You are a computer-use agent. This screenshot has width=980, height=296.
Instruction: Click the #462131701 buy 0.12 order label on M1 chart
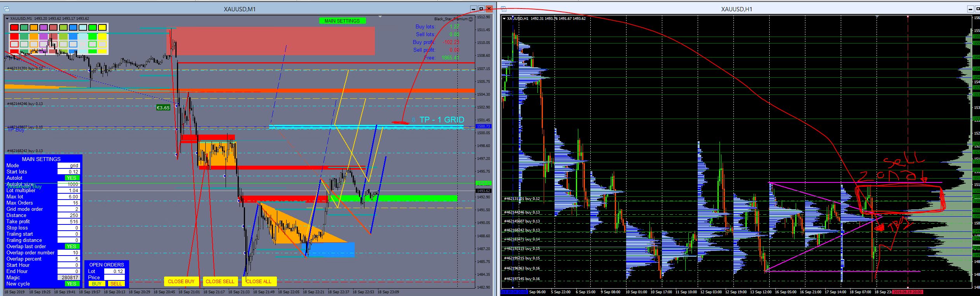coord(25,68)
